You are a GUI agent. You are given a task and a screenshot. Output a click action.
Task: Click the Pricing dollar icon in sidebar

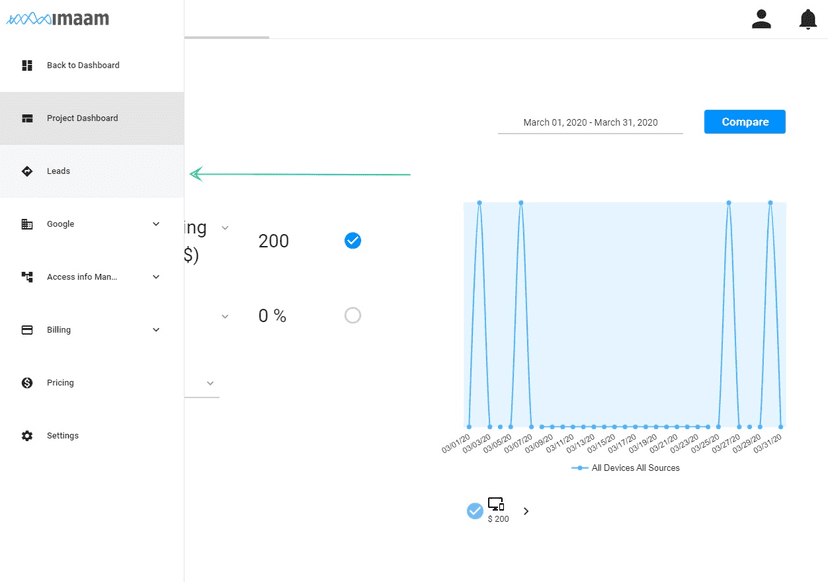pyautogui.click(x=27, y=383)
